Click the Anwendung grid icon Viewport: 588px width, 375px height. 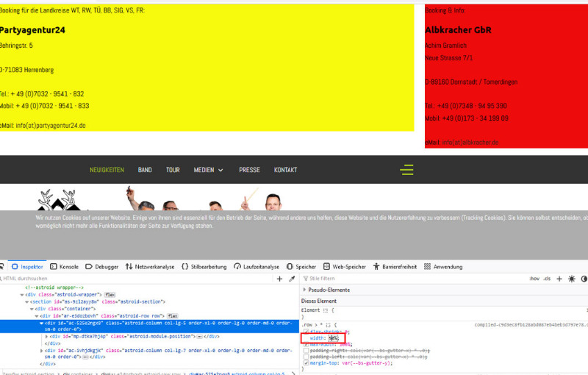tap(427, 267)
